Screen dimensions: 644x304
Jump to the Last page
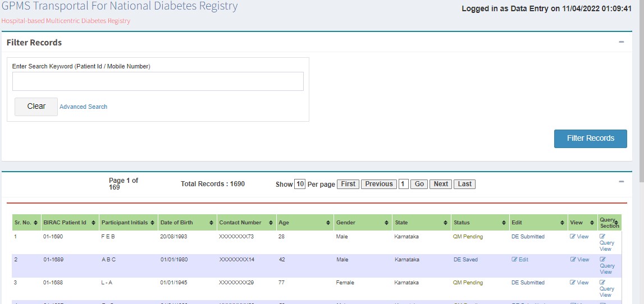point(465,184)
